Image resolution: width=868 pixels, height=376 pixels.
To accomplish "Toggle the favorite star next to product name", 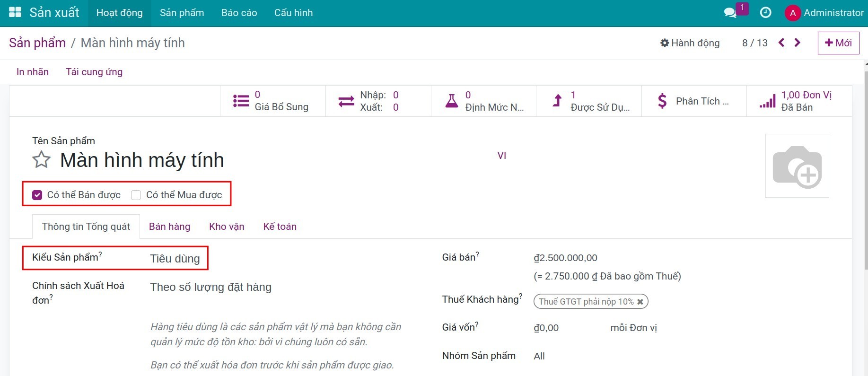I will click(x=42, y=160).
